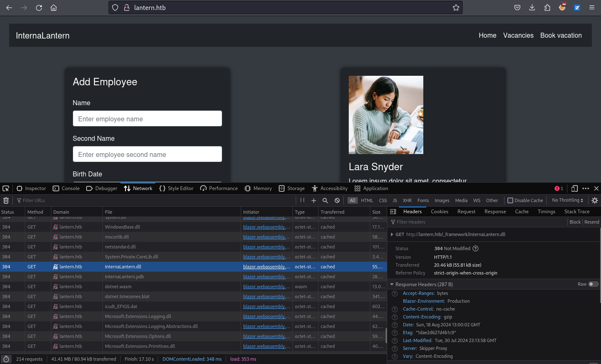601x364 pixels.
Task: Click the Filter Headers input
Action: (478, 222)
